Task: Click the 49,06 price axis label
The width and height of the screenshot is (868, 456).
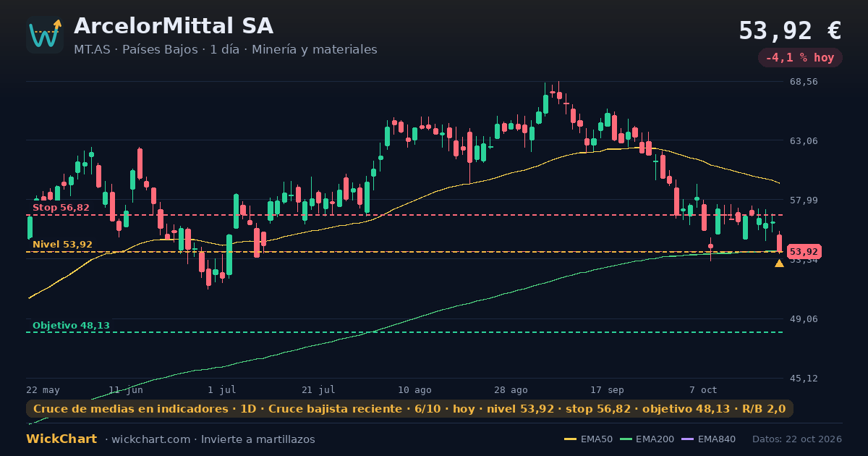Action: tap(804, 319)
